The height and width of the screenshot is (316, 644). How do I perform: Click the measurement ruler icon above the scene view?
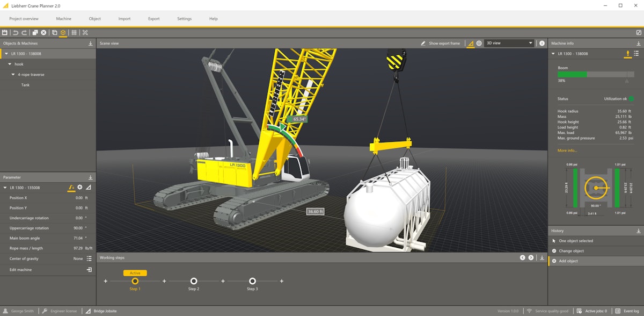pyautogui.click(x=471, y=43)
